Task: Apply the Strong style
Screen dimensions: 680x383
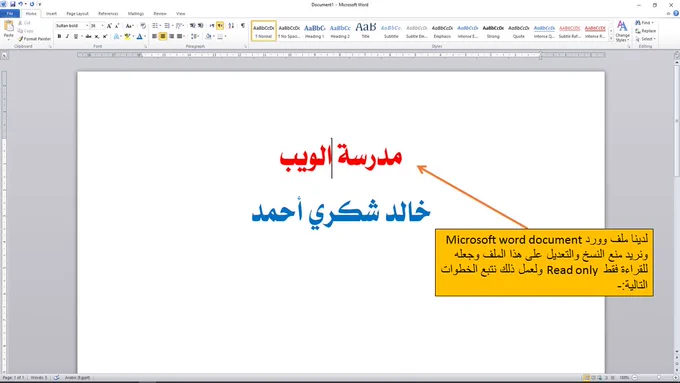Action: pyautogui.click(x=493, y=31)
